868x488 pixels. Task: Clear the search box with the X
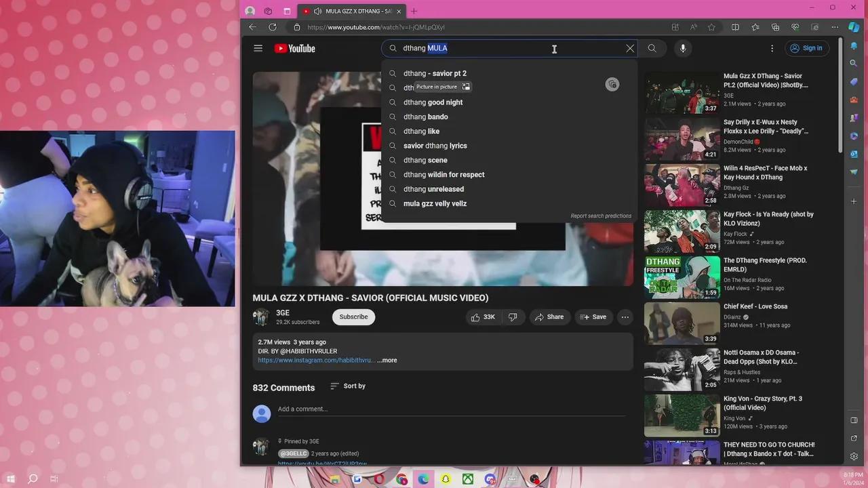pos(630,48)
